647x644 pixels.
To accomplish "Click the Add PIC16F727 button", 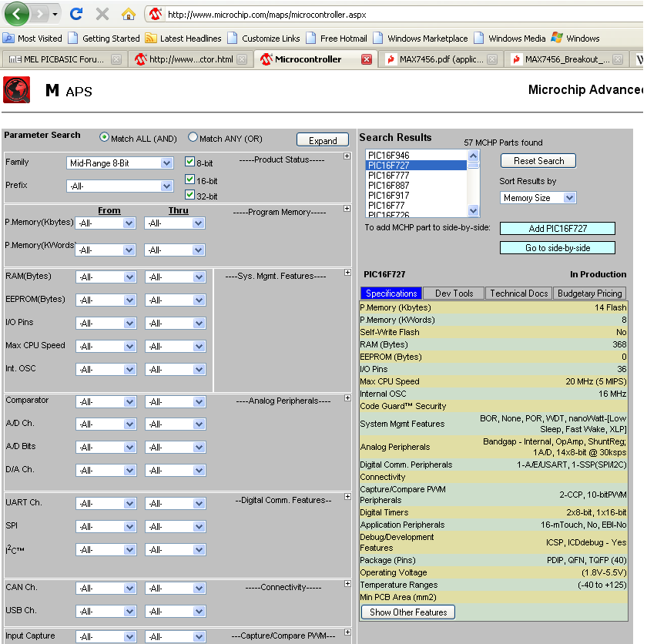I will [557, 229].
